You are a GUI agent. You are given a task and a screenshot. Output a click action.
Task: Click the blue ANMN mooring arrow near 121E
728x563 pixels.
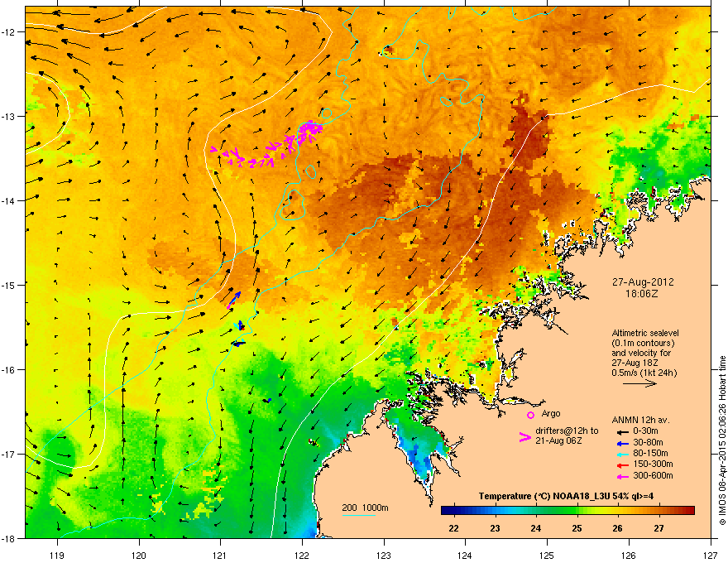click(234, 299)
